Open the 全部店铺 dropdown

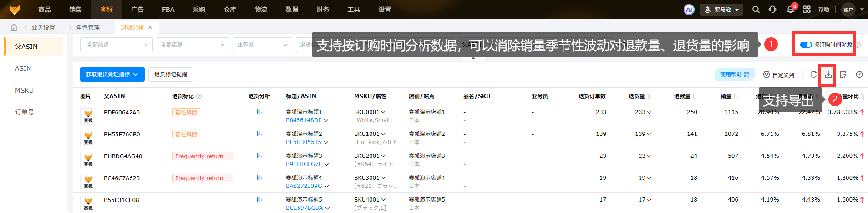tap(193, 45)
